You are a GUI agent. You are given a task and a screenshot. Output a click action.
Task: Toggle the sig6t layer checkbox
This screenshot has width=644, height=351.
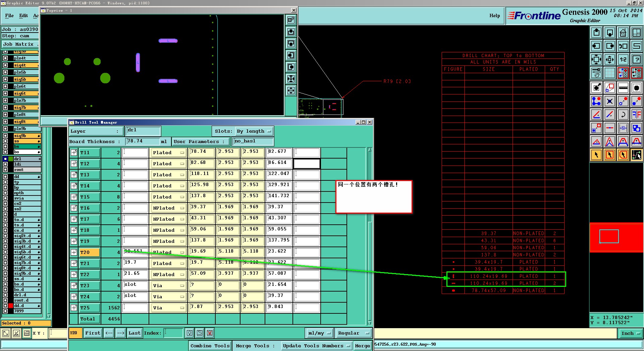5,93
